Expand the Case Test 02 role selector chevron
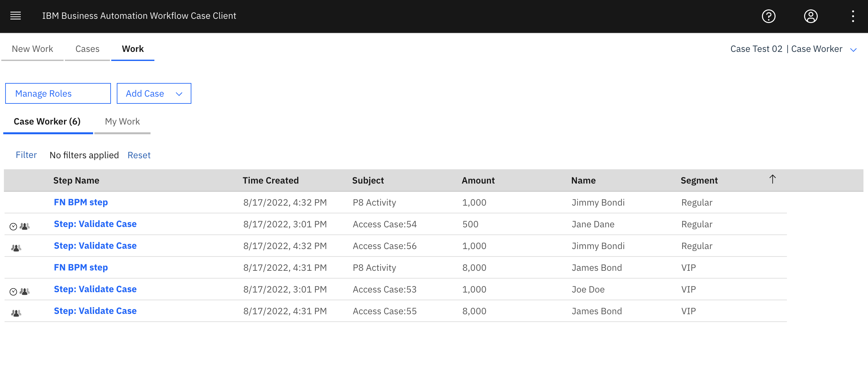Viewport: 868px width, 382px height. pos(853,50)
